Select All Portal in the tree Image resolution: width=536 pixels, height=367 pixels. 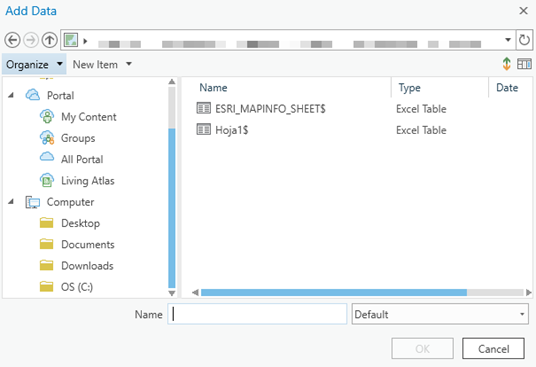[x=82, y=159]
